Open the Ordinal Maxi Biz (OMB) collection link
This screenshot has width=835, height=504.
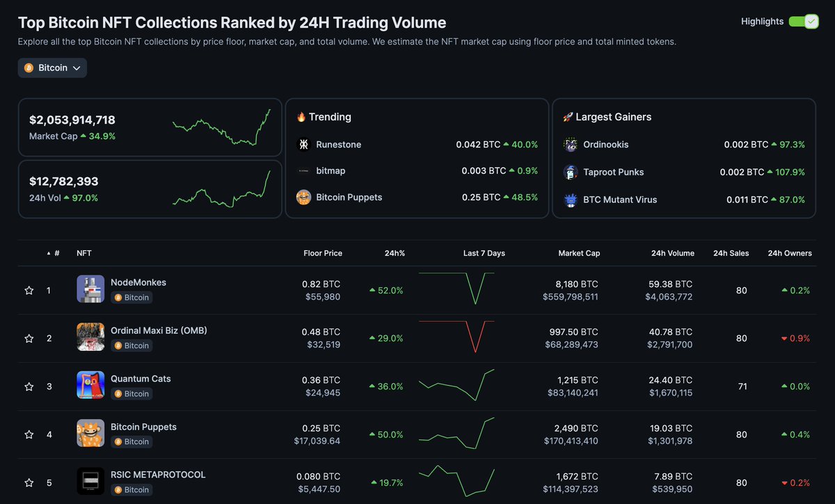159,330
